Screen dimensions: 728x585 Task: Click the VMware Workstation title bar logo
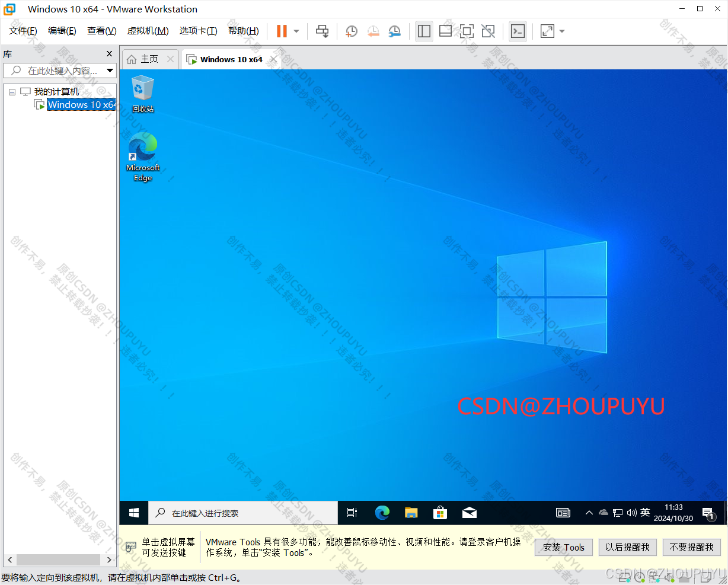(x=10, y=9)
